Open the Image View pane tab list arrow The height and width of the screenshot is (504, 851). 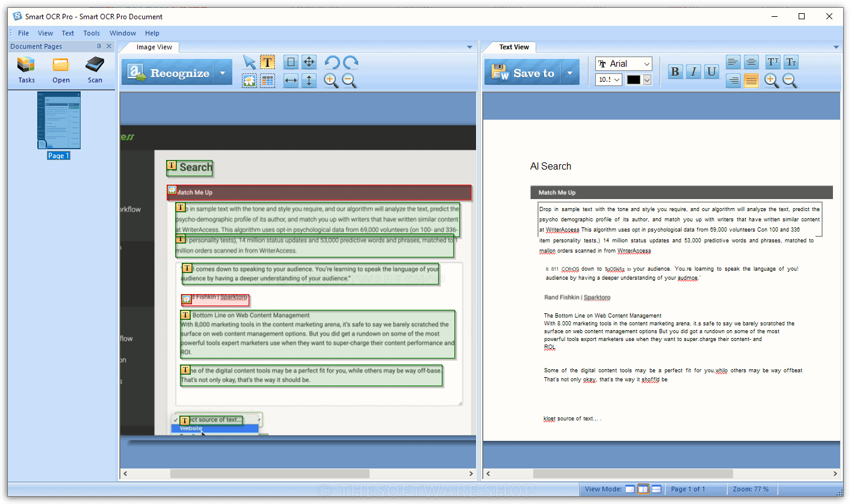[x=470, y=47]
